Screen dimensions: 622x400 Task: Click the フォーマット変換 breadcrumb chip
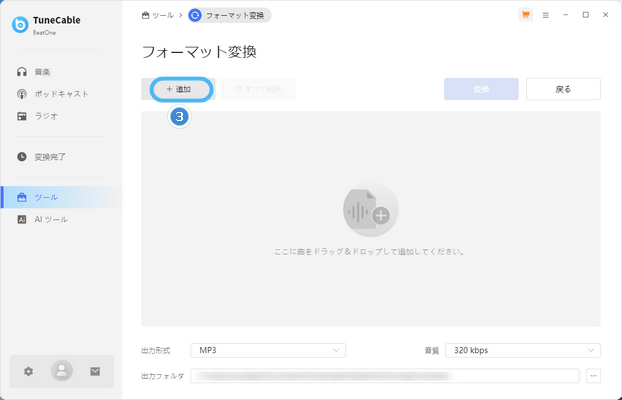[230, 15]
